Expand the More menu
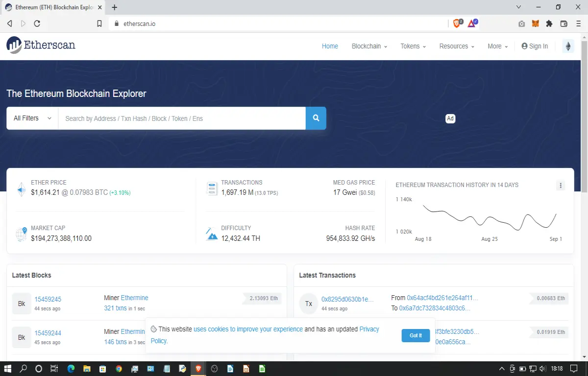This screenshot has width=588, height=376. (x=498, y=46)
